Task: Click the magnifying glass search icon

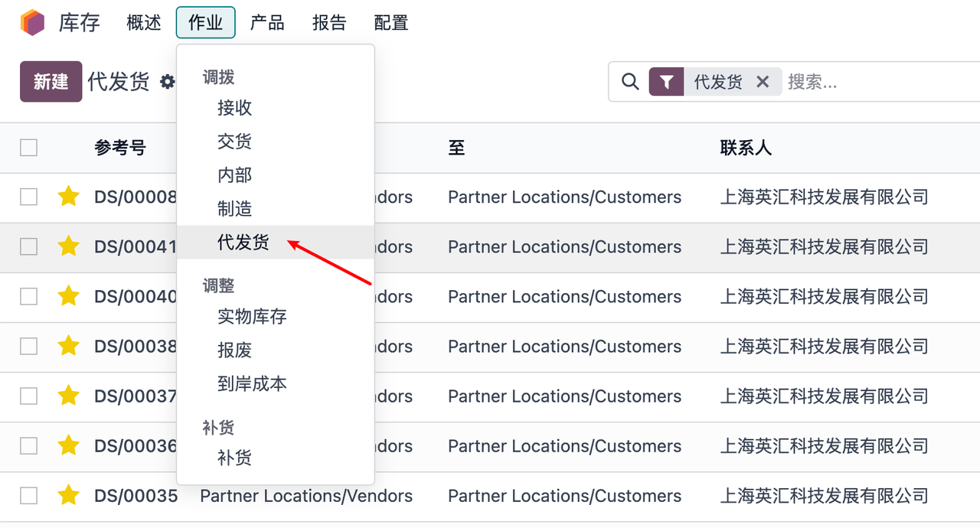Action: point(630,82)
